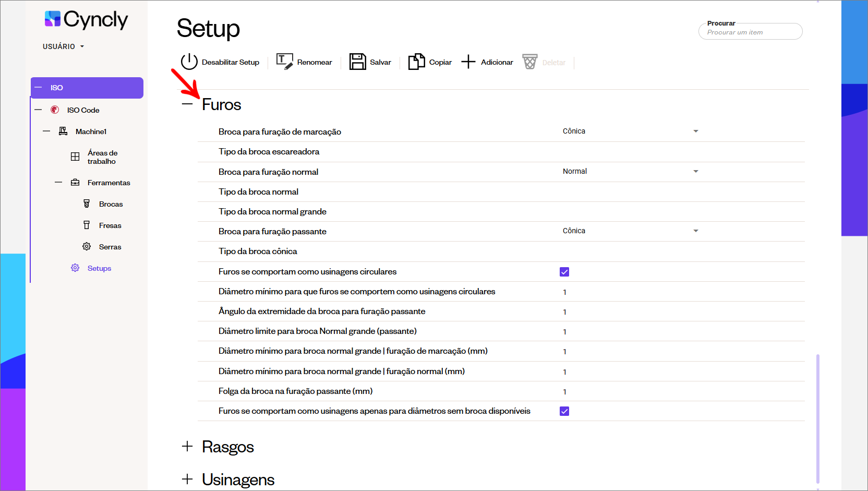Click the Deletar trash bin icon
This screenshot has width=868, height=491.
click(529, 62)
